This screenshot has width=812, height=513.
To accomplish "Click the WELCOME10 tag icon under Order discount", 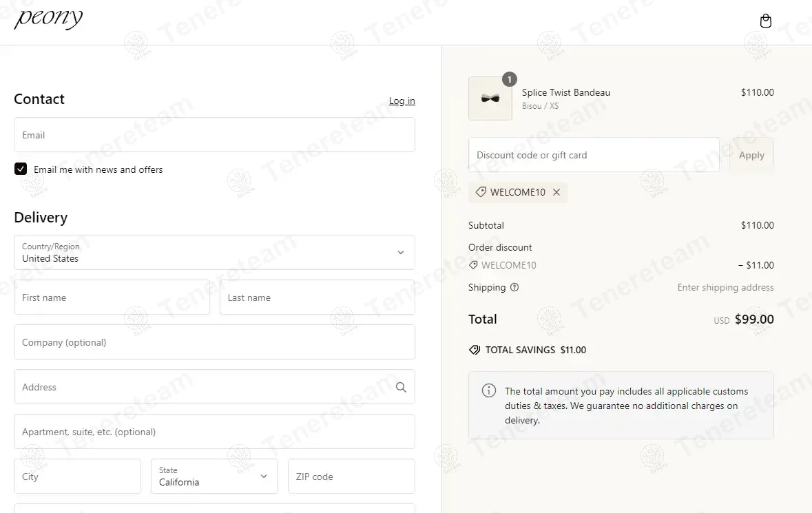I will (x=472, y=265).
